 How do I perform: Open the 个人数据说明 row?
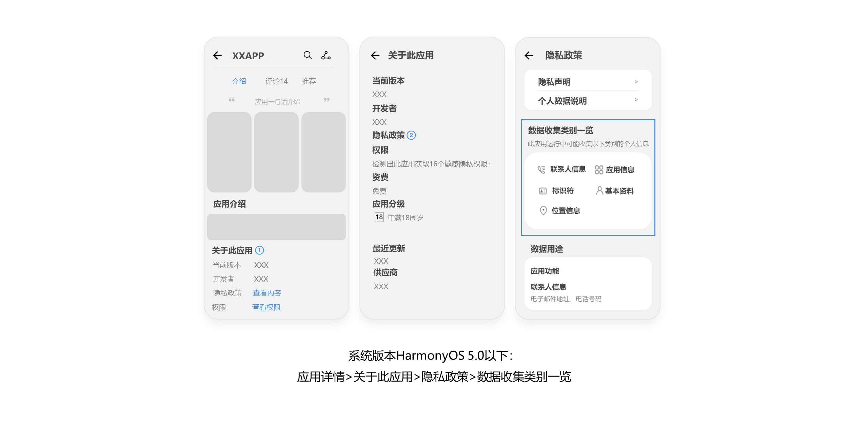coord(588,101)
